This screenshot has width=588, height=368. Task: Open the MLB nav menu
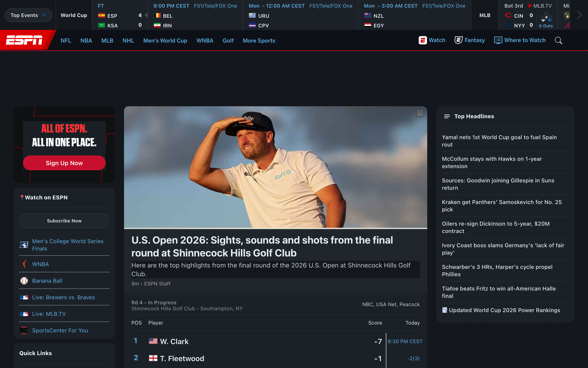[x=107, y=41]
